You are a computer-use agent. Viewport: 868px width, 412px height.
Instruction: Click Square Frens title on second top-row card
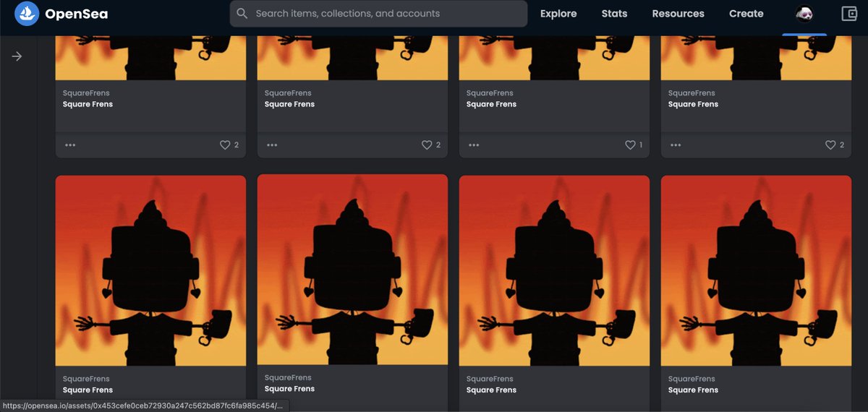pyautogui.click(x=289, y=104)
